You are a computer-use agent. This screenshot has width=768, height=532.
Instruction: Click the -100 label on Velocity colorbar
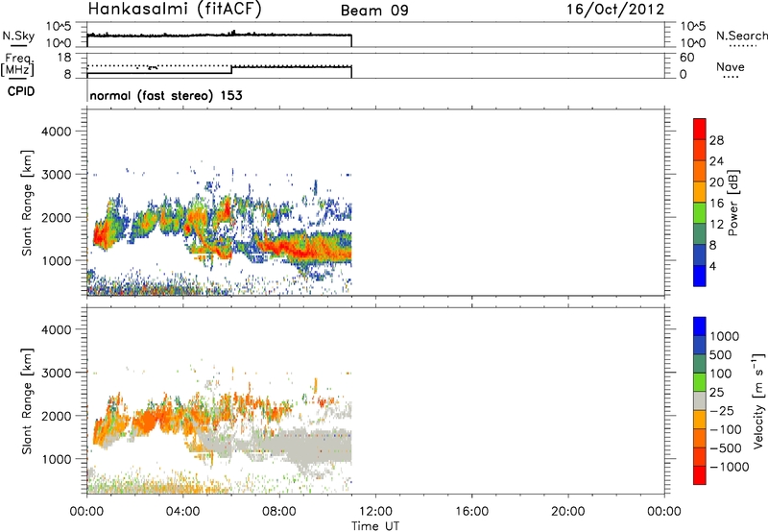[x=726, y=429]
